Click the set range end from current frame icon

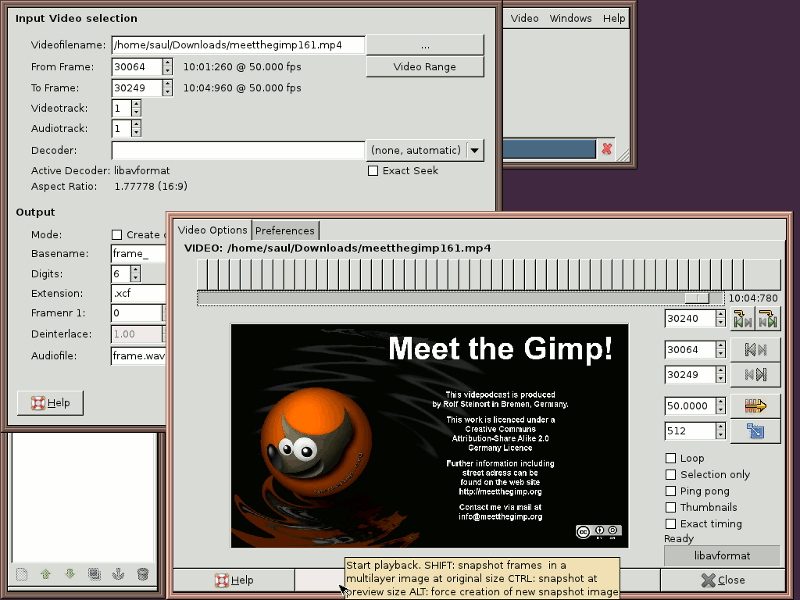[767, 319]
